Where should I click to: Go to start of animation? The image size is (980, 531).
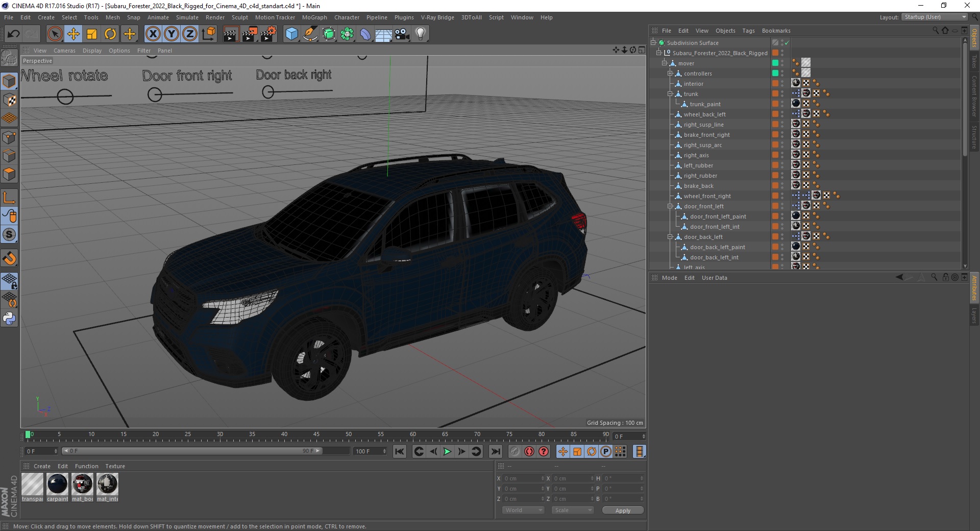coord(400,451)
